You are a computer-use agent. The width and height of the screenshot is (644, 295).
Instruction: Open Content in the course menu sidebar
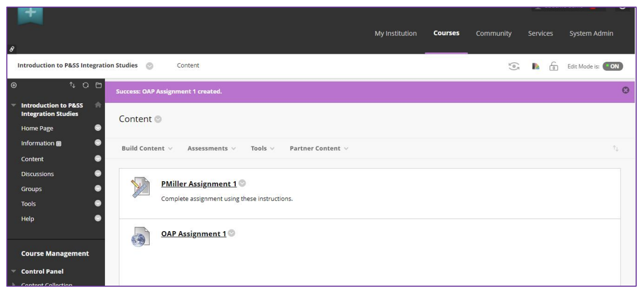32,159
